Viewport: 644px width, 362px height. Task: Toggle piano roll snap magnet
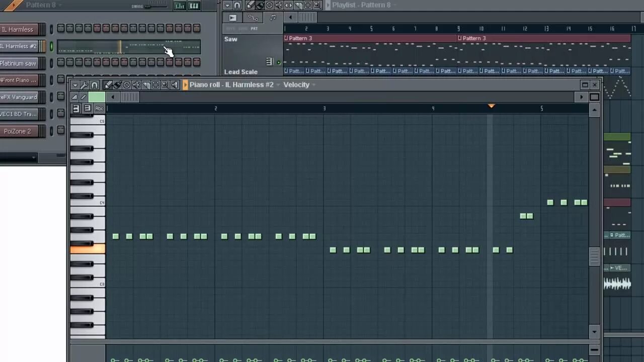point(95,85)
